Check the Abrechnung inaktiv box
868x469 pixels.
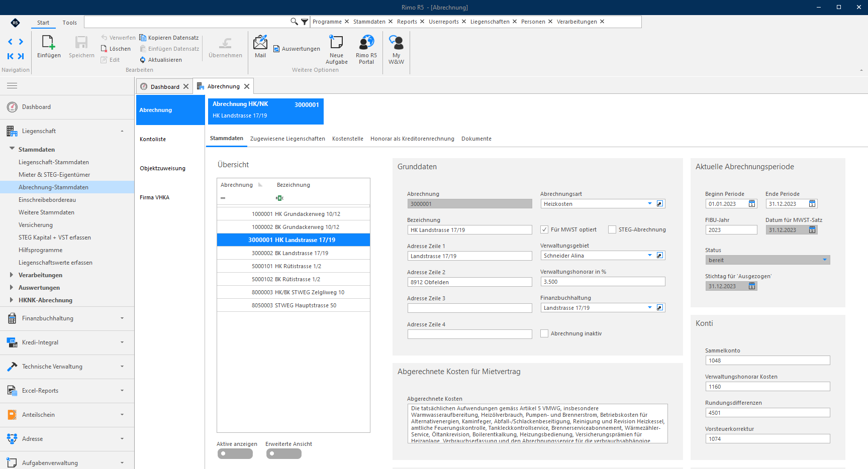coord(544,333)
